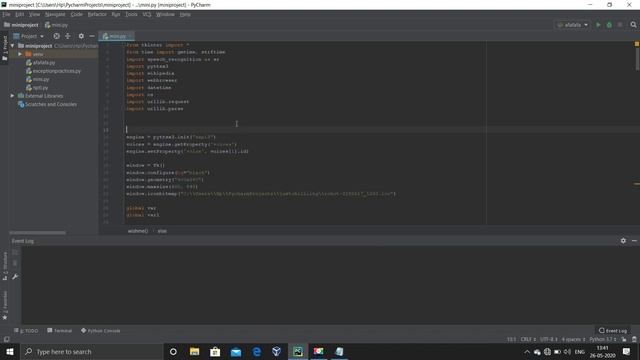Click the stop process square icon

[620, 25]
